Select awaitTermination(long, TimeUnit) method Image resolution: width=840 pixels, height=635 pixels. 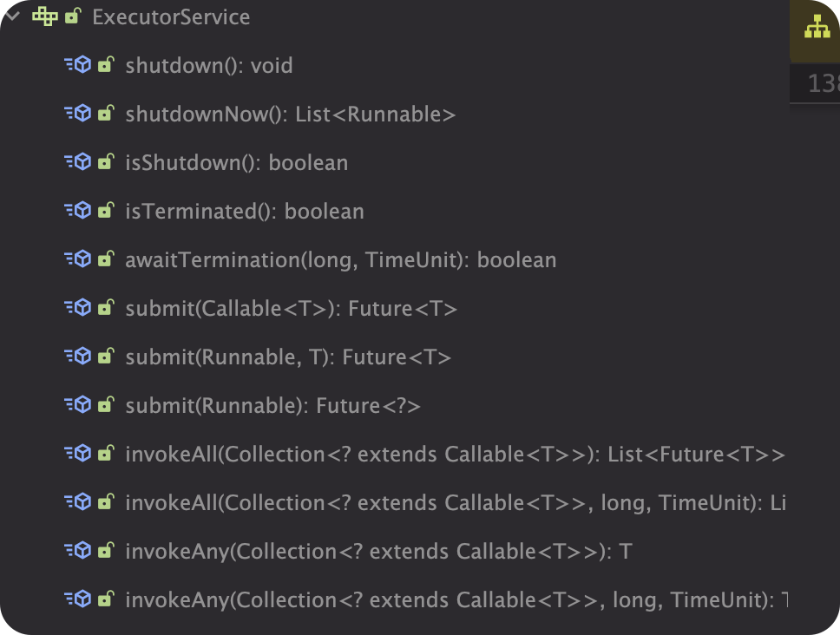tap(340, 259)
